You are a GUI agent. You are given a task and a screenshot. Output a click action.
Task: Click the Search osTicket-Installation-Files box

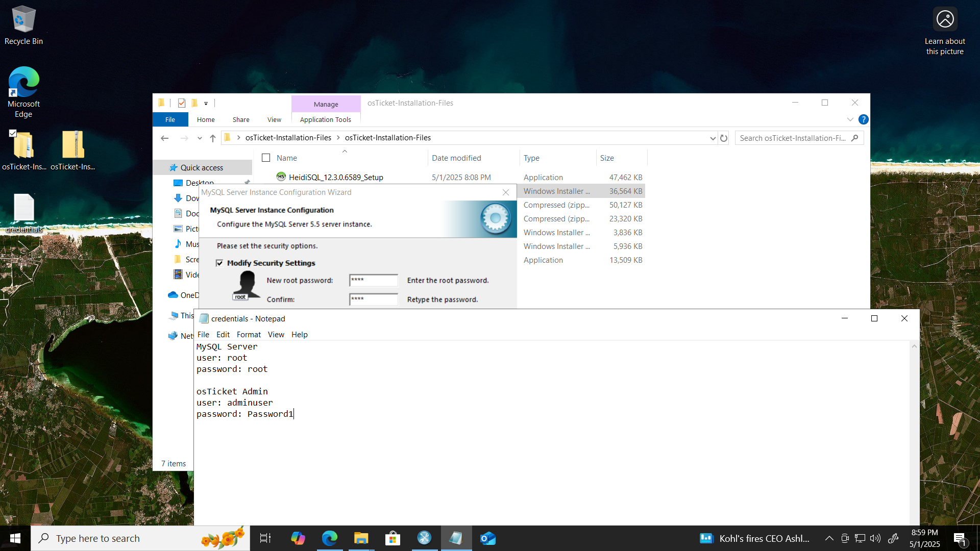click(x=799, y=138)
